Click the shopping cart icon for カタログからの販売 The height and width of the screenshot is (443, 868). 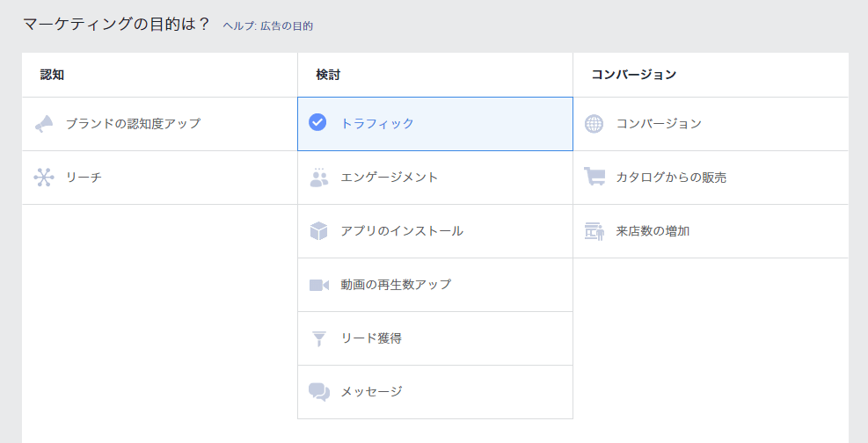click(x=594, y=177)
